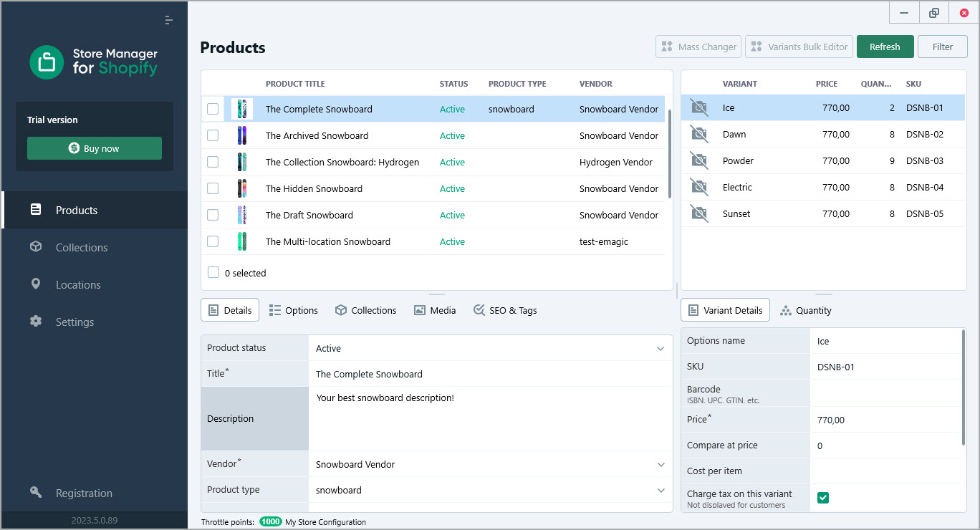This screenshot has width=980, height=530.
Task: Click the no-image icon for Electric variant
Action: point(698,187)
